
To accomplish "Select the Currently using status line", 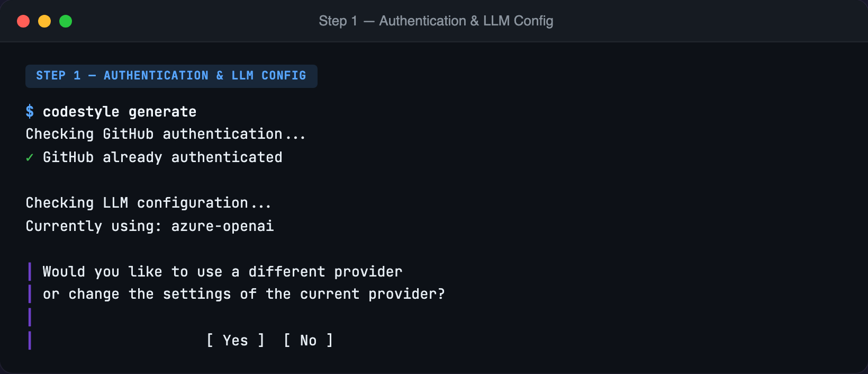I will (x=149, y=226).
